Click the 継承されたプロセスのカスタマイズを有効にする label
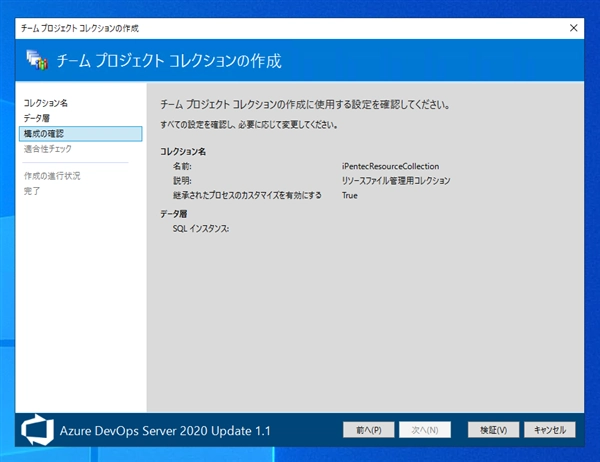The image size is (600, 462). click(247, 195)
